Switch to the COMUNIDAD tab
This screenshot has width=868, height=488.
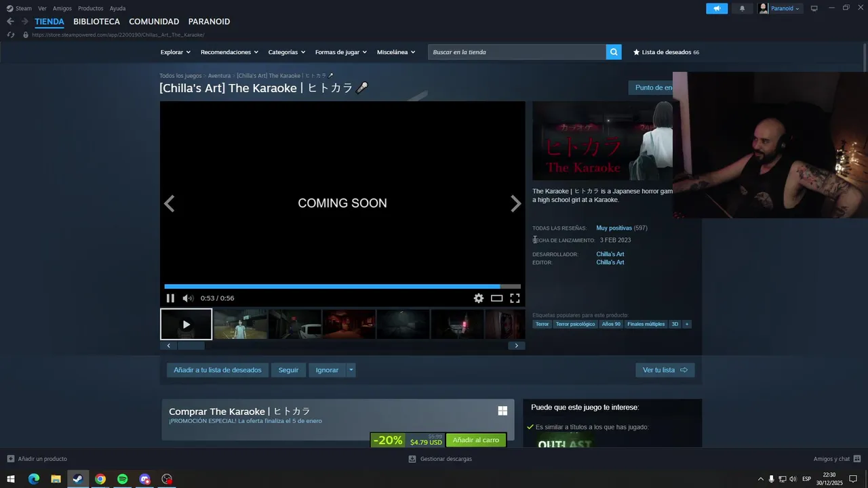pyautogui.click(x=154, y=22)
